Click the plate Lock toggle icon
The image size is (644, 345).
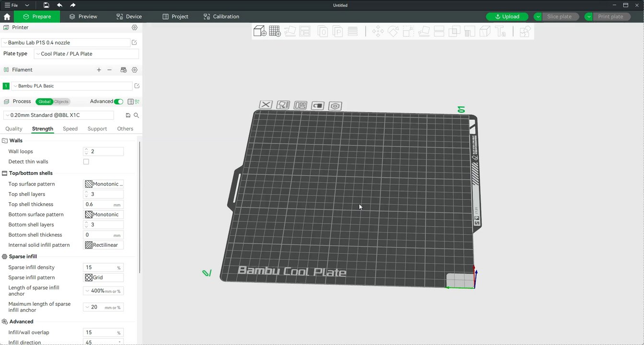318,105
